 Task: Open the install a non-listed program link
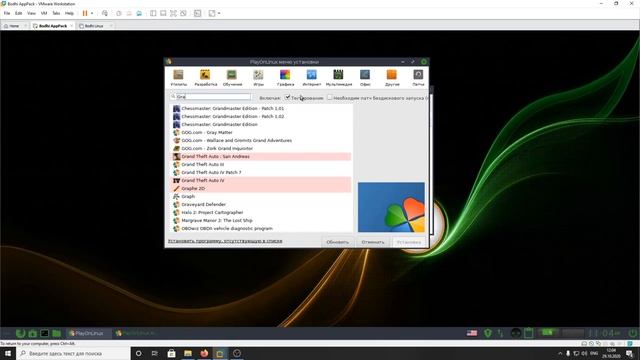click(225, 241)
